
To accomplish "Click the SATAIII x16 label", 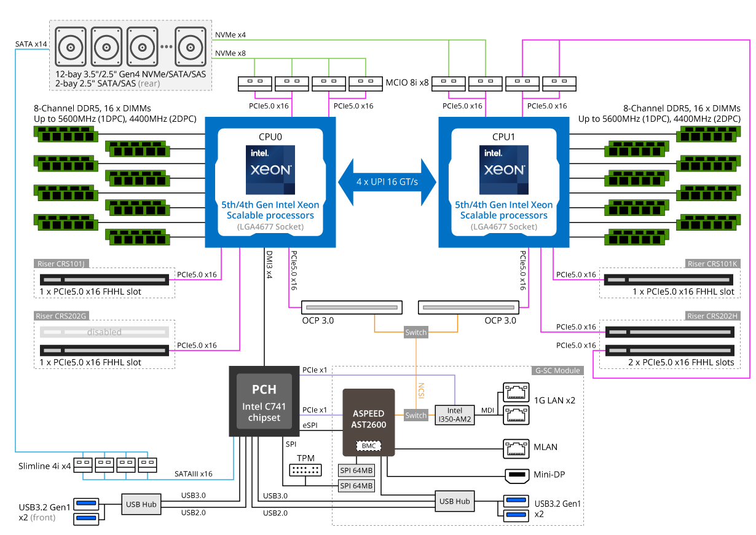I will pyautogui.click(x=192, y=474).
